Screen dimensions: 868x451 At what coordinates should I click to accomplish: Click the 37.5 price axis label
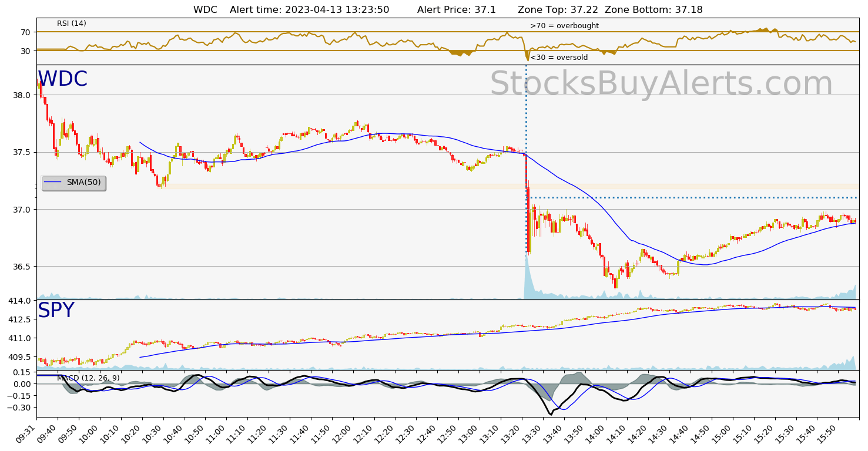(23, 152)
